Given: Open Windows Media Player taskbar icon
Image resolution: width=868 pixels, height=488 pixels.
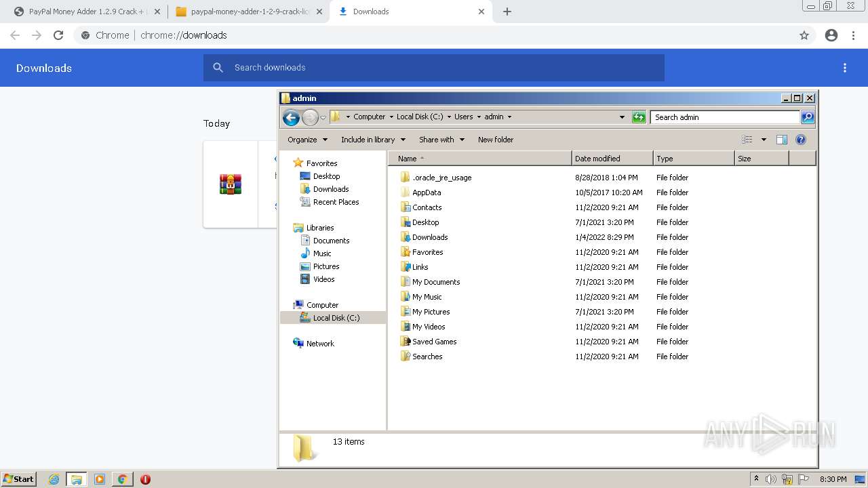Looking at the screenshot, I should (100, 479).
